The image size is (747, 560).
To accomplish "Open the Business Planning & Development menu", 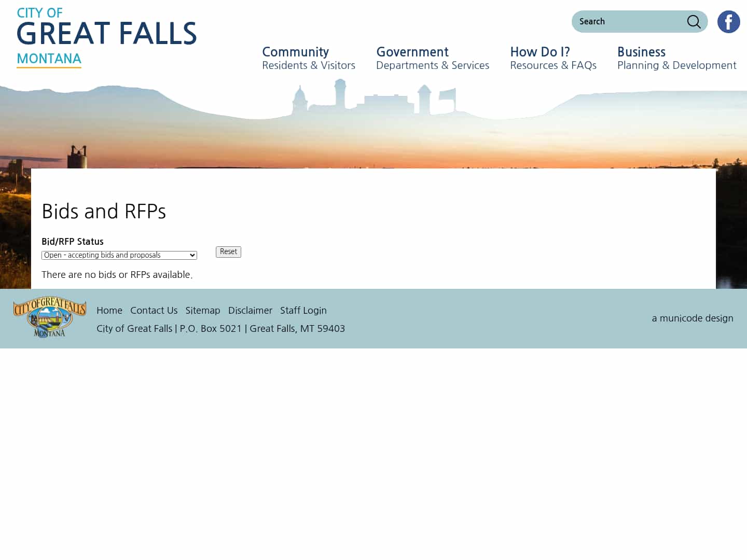I will pos(676,58).
